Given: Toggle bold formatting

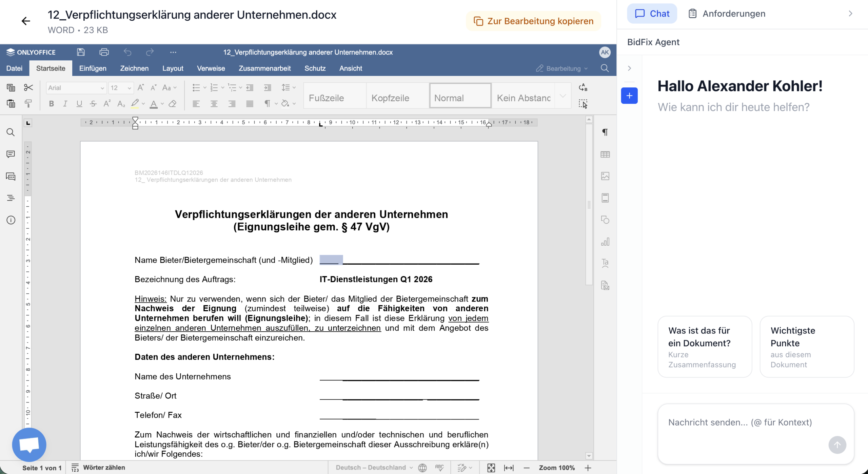Looking at the screenshot, I should [x=52, y=104].
